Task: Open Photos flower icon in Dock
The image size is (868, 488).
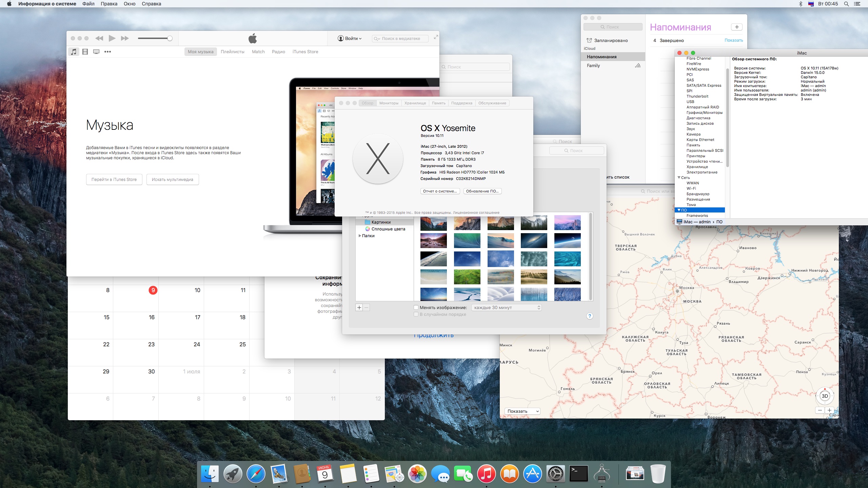Action: pos(417,473)
